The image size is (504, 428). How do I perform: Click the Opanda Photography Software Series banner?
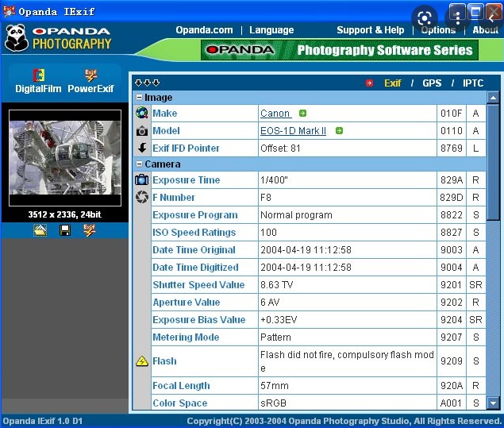(x=340, y=50)
